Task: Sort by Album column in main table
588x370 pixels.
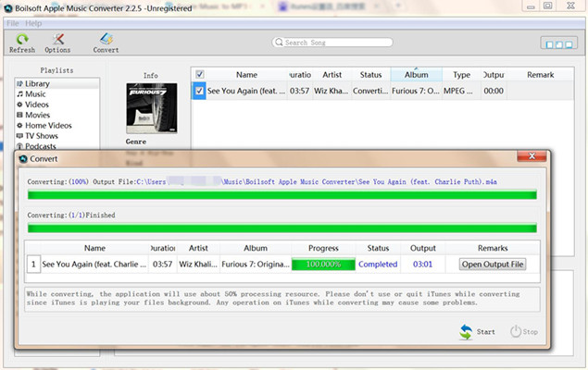Action: click(x=417, y=75)
